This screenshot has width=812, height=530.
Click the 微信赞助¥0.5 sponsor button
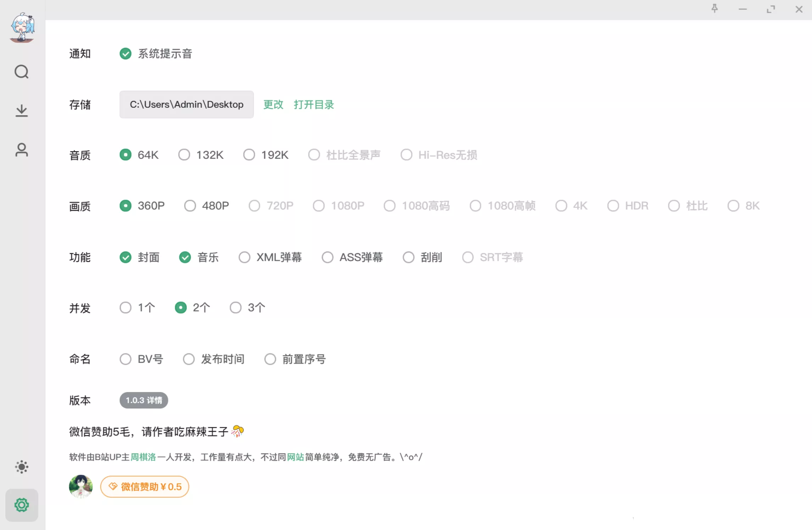(145, 487)
